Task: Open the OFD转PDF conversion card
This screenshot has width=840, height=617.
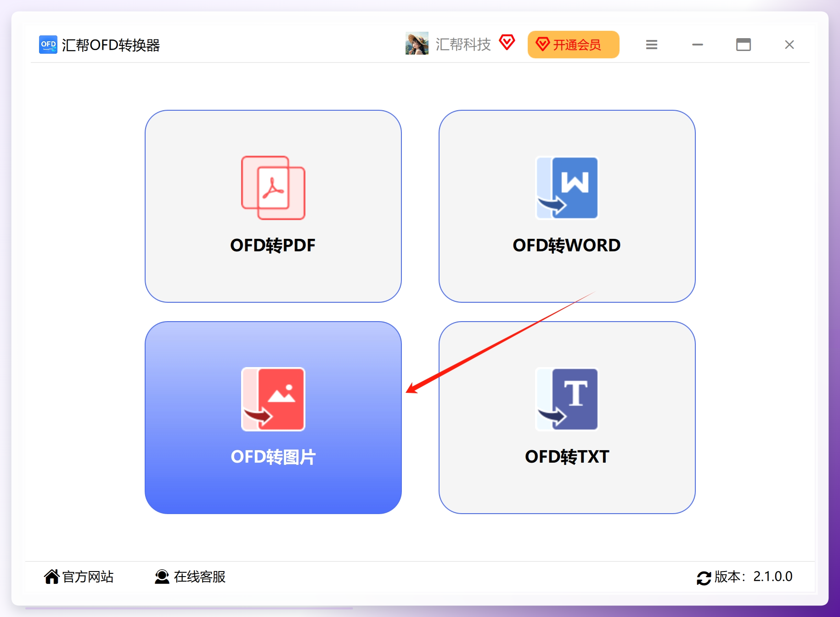Action: coord(273,206)
